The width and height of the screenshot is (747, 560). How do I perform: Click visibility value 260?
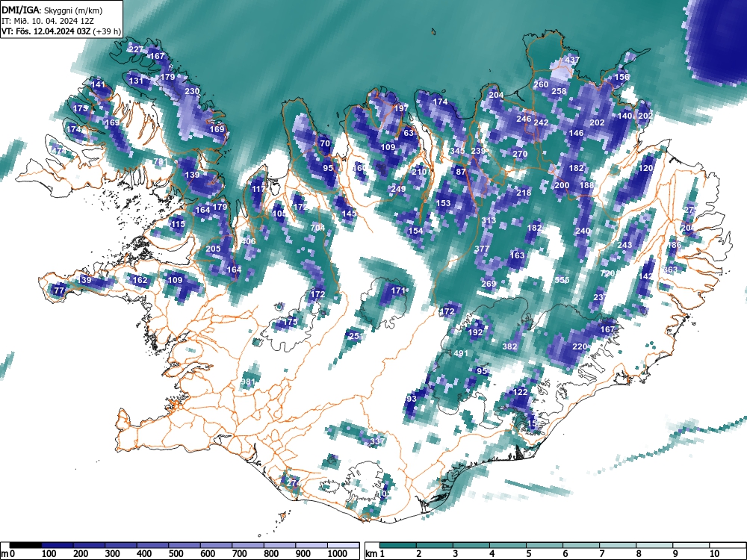541,85
